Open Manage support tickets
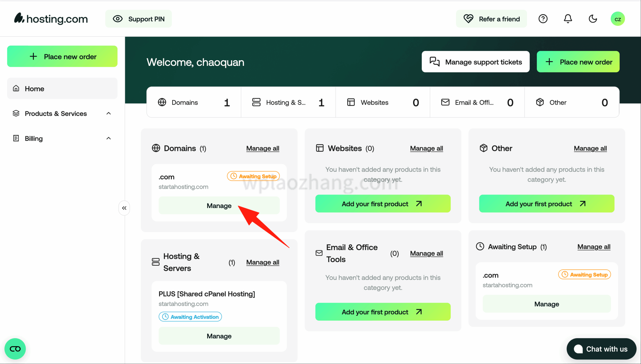The height and width of the screenshot is (364, 641). coord(475,62)
